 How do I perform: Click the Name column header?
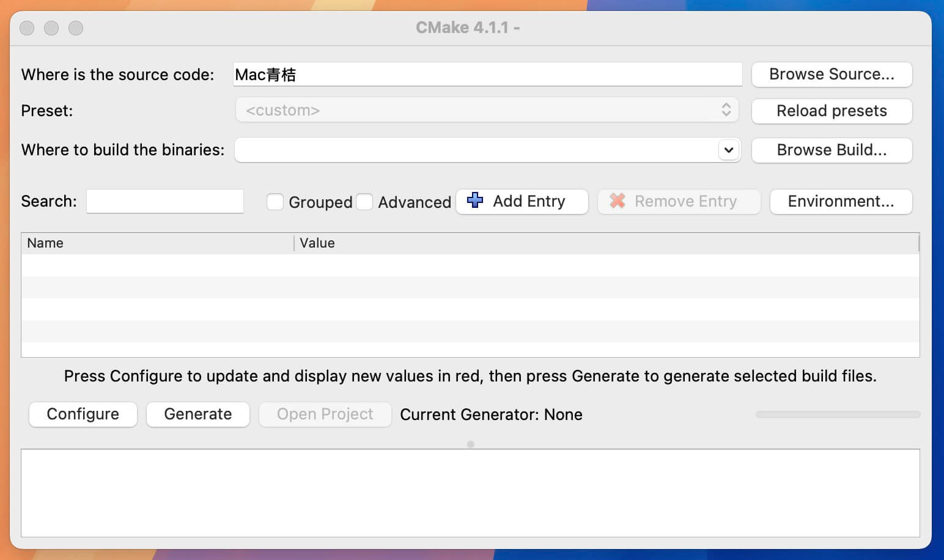158,243
